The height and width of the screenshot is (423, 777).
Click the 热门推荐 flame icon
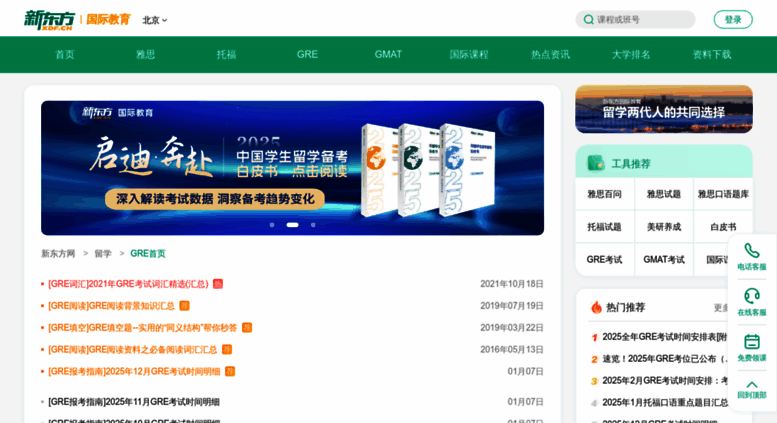click(596, 308)
